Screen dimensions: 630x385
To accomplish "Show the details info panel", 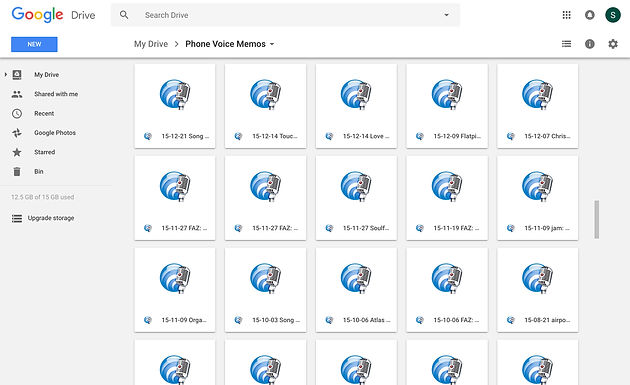I will (589, 44).
